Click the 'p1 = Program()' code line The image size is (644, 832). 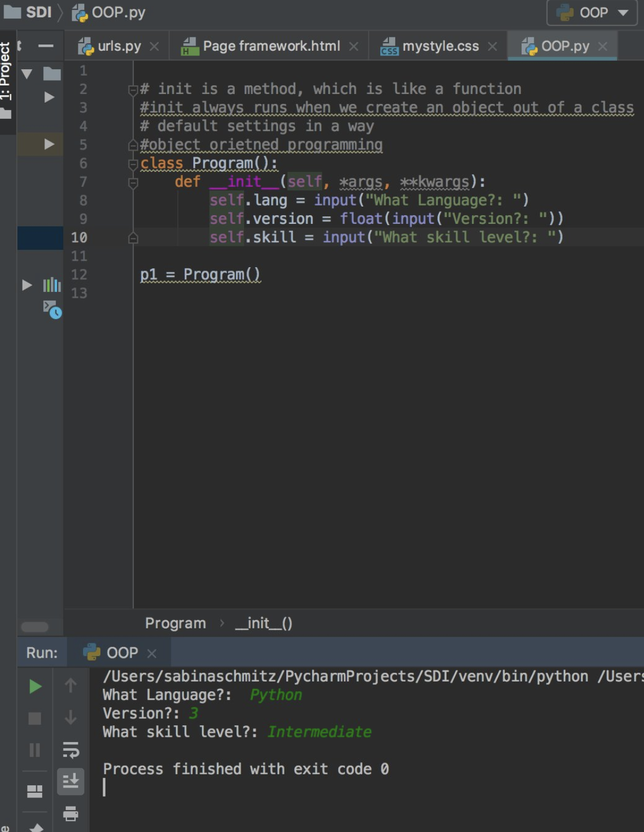200,275
